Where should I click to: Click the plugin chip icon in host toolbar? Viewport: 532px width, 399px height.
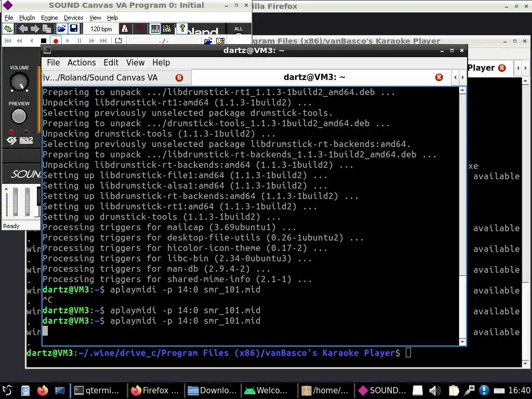click(x=8, y=29)
